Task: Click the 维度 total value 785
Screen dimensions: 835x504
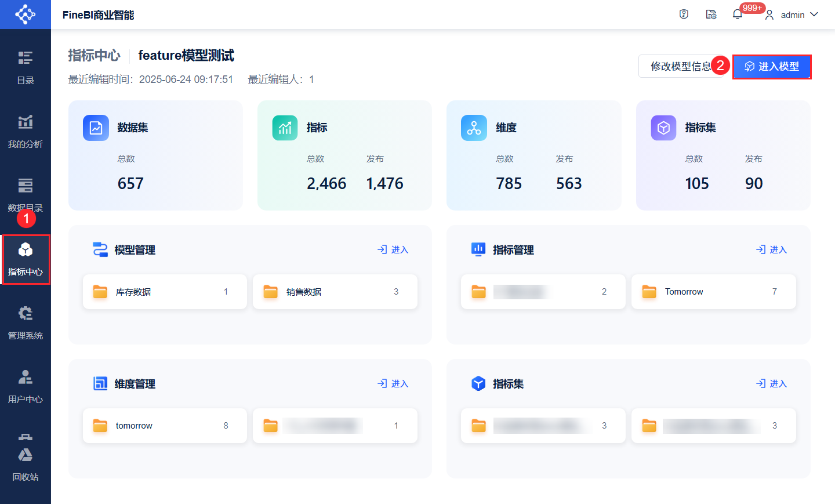Action: 509,184
